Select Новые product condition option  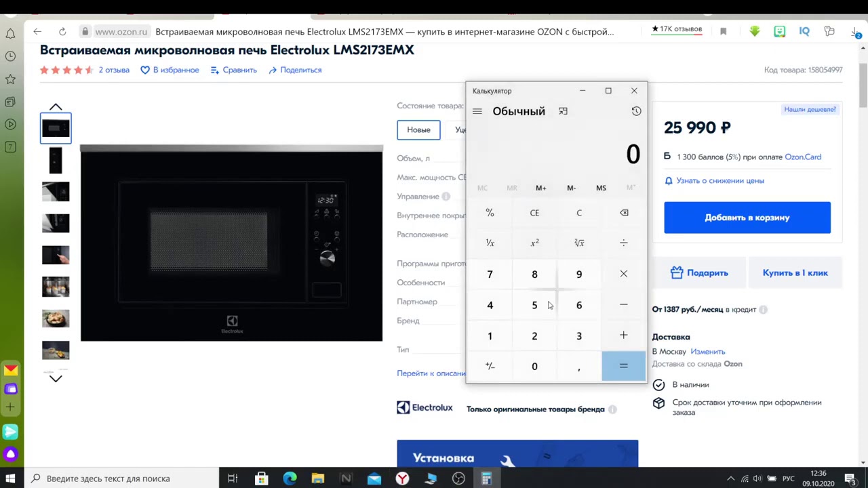click(418, 129)
